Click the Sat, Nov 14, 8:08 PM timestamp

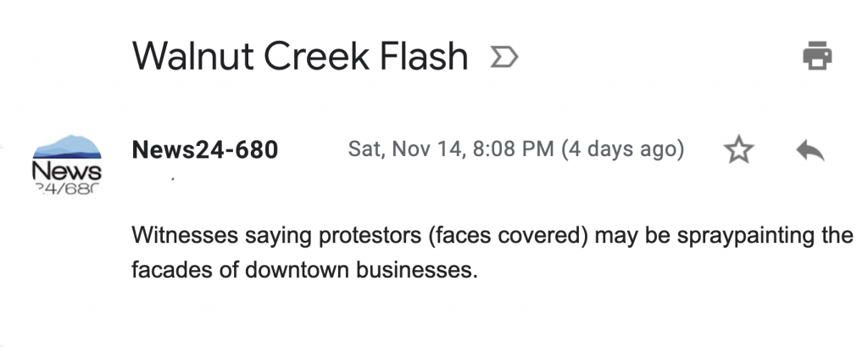[x=451, y=150]
